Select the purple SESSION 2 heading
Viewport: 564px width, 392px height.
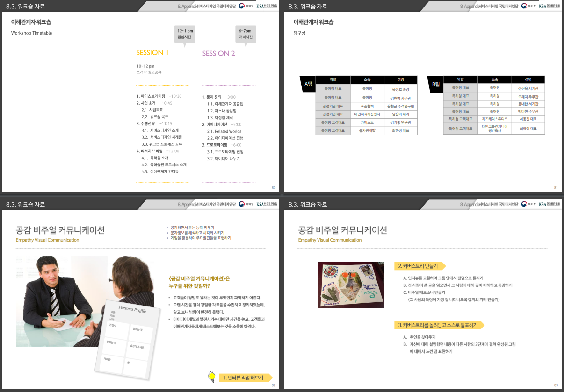(x=219, y=53)
